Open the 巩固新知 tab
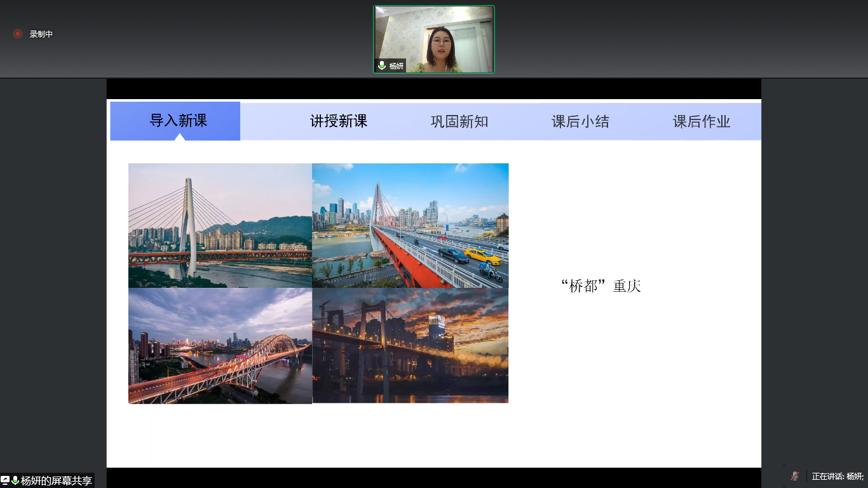 point(459,122)
